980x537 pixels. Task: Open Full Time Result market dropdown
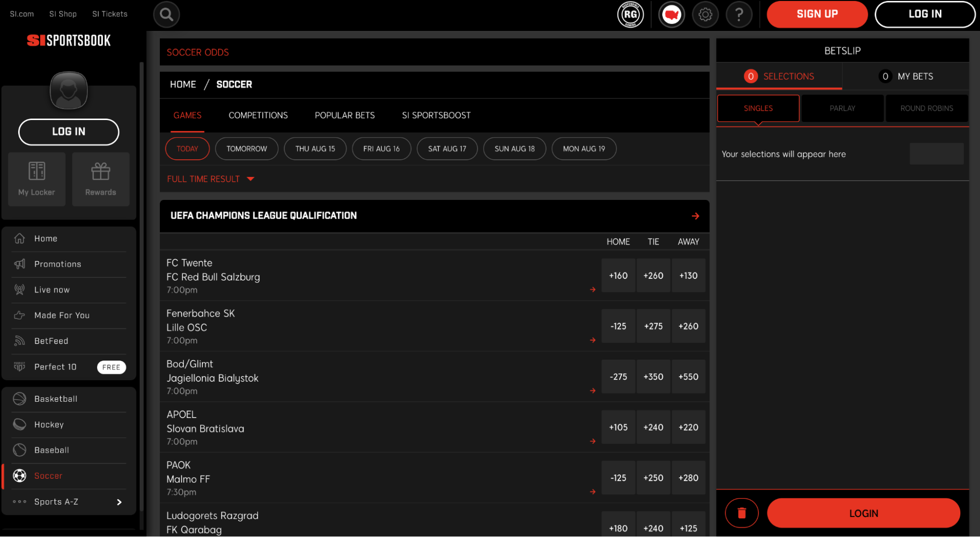[211, 179]
